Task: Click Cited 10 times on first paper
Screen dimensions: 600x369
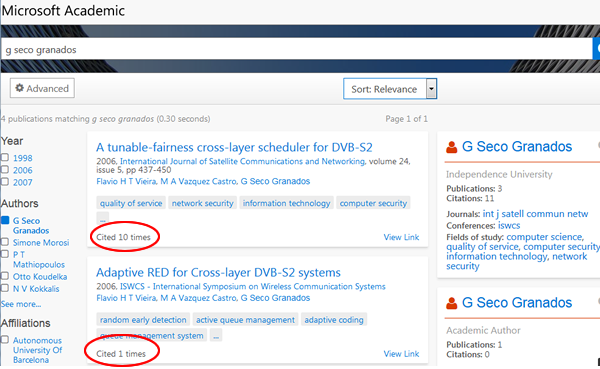Action: 123,237
